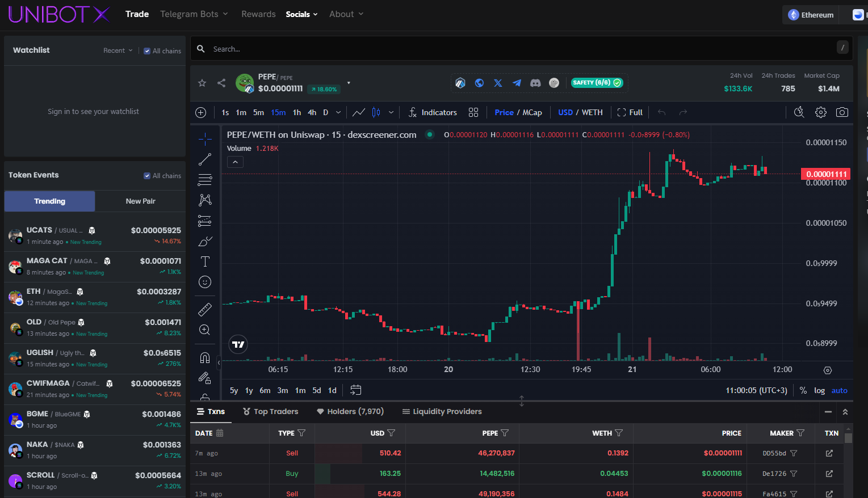Viewport: 868px width, 498px height.
Task: Open the blue block explorer icon
Action: click(460, 83)
